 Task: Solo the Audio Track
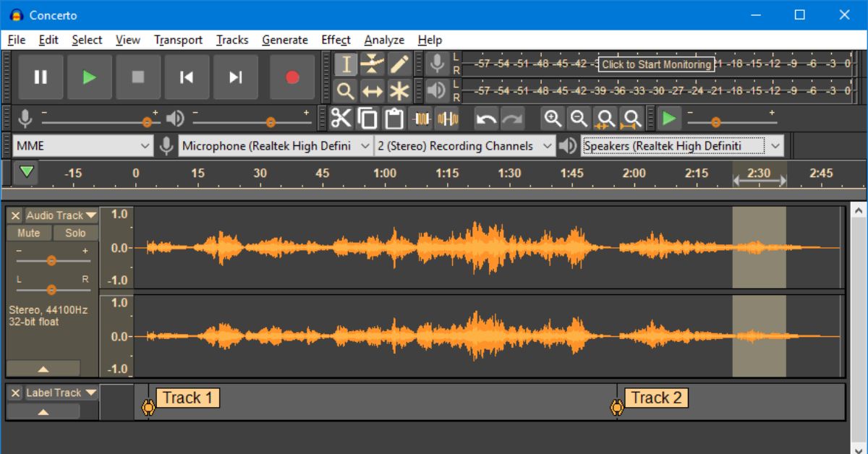pos(75,233)
